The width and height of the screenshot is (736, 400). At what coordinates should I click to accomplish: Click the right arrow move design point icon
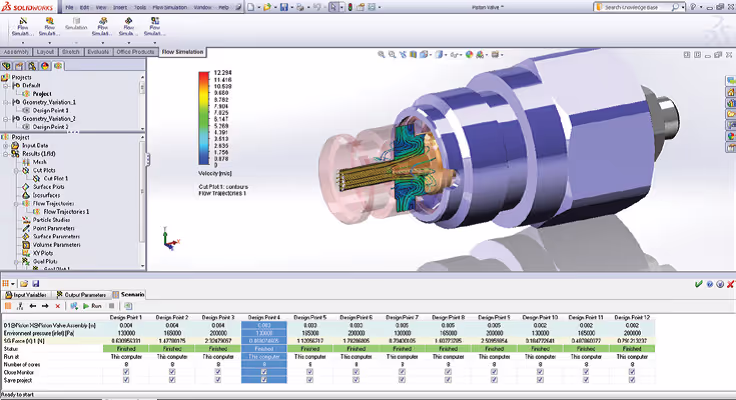45,306
